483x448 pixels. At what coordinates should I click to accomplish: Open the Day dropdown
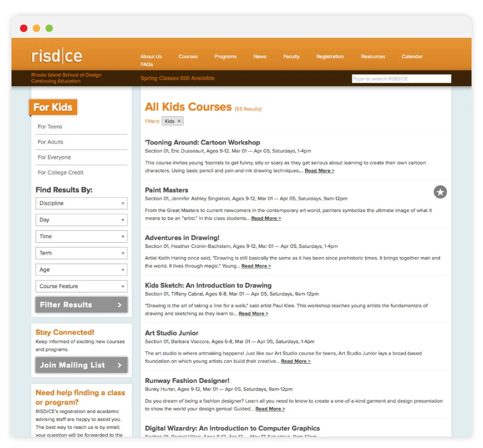81,220
